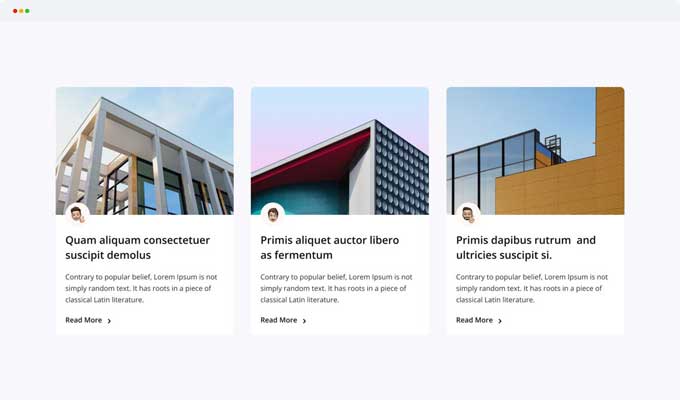
Task: Click the green window control dot
Action: 27,11
